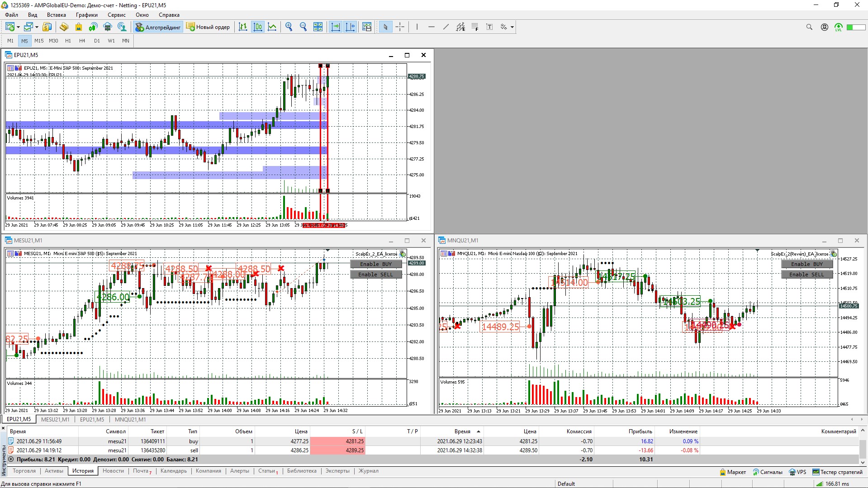Switch chart to bar chart mode
This screenshot has width=868, height=488.
(x=243, y=27)
